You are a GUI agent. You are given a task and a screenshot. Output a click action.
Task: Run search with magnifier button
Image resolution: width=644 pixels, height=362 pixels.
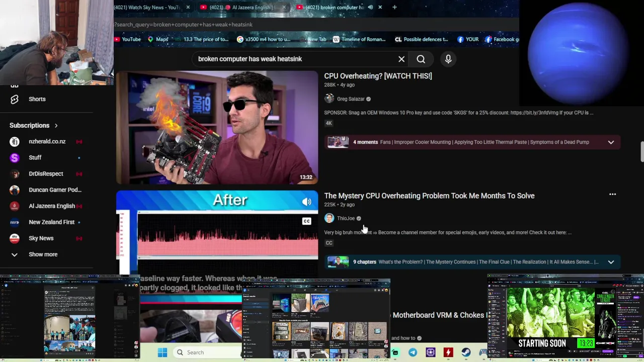point(421,59)
